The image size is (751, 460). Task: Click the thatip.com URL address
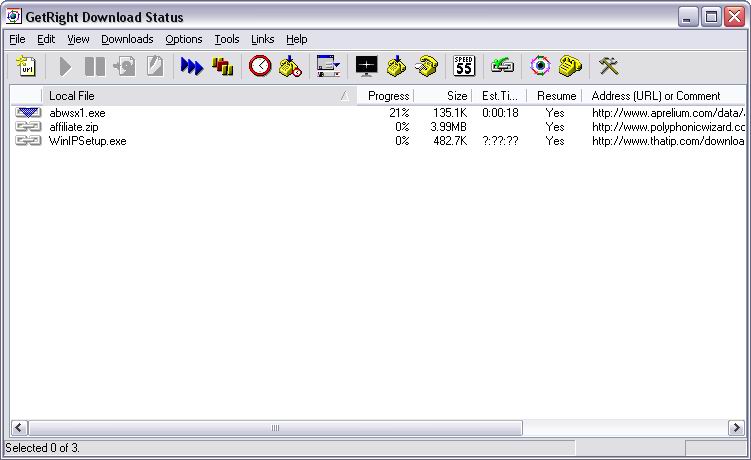coord(669,141)
